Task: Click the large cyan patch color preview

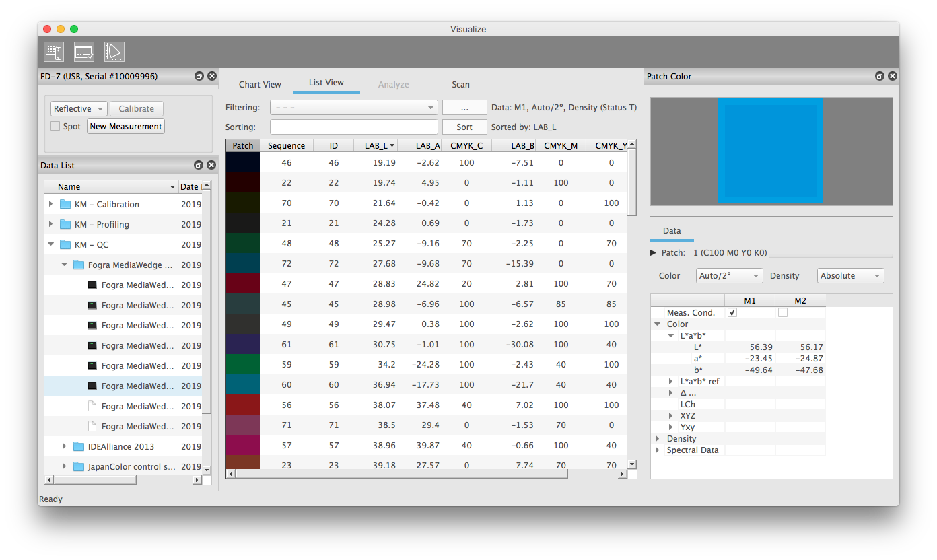Action: 771,151
